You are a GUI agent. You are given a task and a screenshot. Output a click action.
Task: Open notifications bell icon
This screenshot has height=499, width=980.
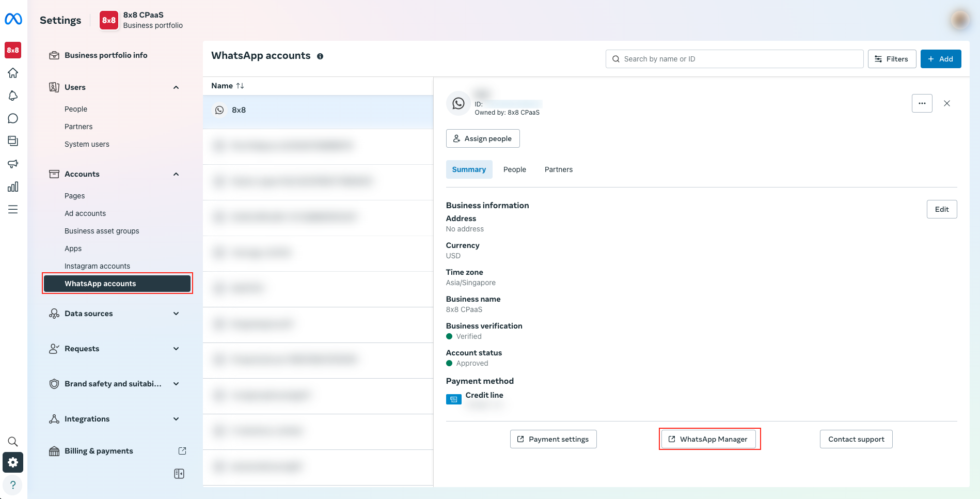[13, 96]
